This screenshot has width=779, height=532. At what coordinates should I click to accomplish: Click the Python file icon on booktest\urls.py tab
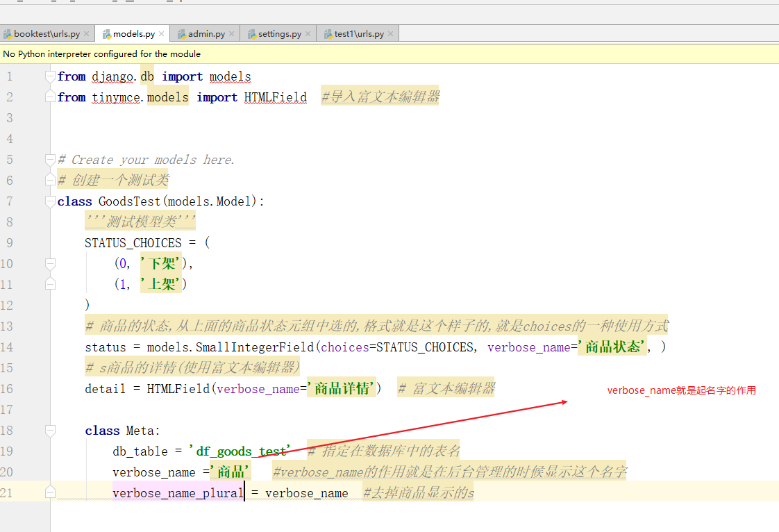click(x=8, y=34)
